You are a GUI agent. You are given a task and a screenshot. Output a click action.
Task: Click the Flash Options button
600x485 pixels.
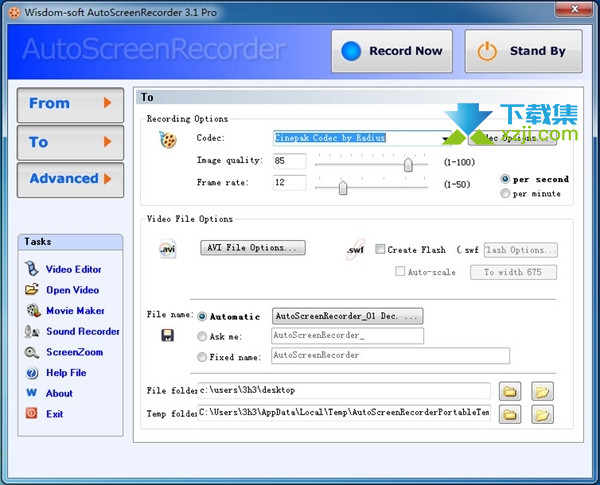click(x=520, y=250)
